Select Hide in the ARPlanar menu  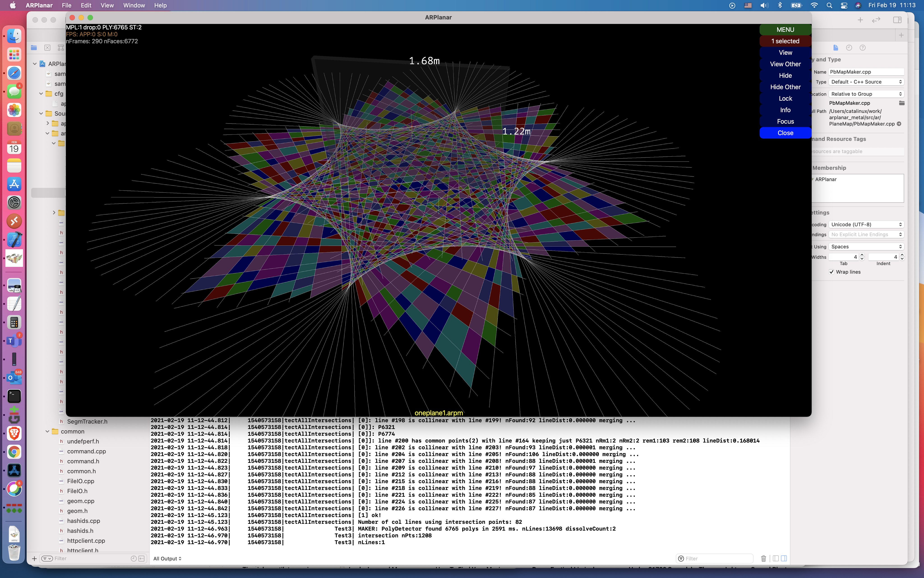pos(785,75)
